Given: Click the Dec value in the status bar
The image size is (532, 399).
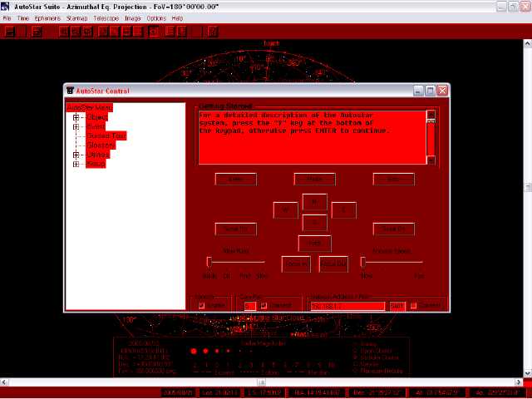Looking at the screenshot, I should pos(377,393).
